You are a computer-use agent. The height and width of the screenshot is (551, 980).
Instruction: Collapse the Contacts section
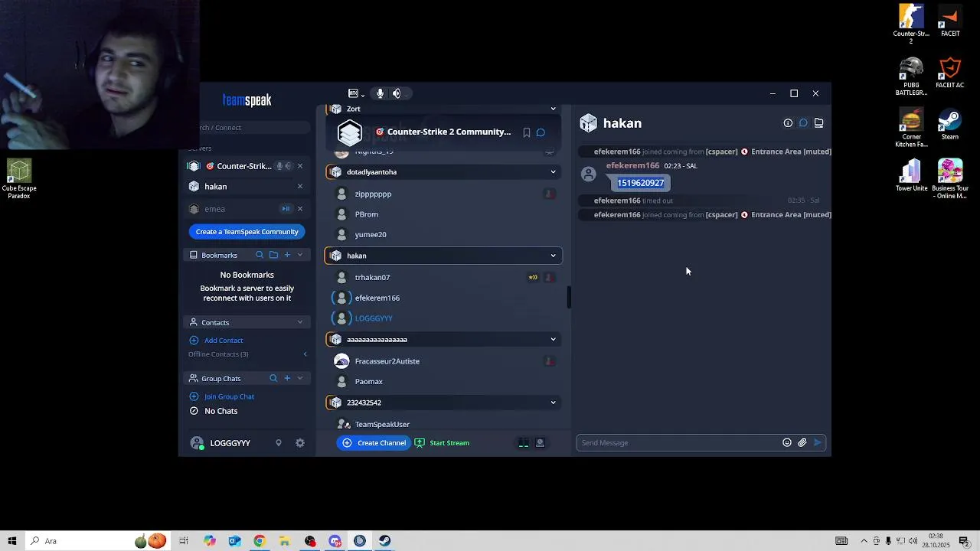(x=299, y=322)
